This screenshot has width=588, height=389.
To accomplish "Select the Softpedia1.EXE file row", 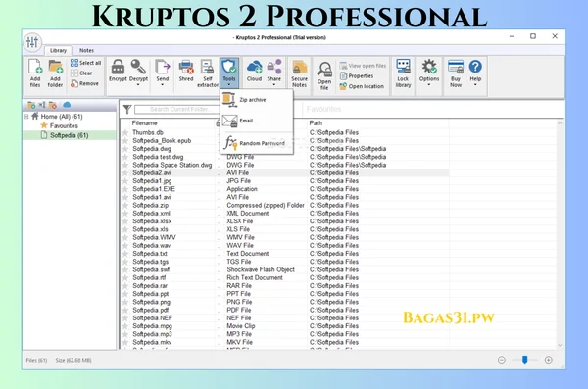I will (285, 189).
